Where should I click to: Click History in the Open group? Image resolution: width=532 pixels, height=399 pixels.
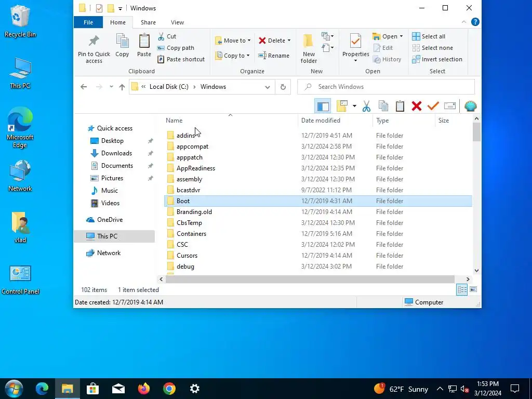[387, 59]
